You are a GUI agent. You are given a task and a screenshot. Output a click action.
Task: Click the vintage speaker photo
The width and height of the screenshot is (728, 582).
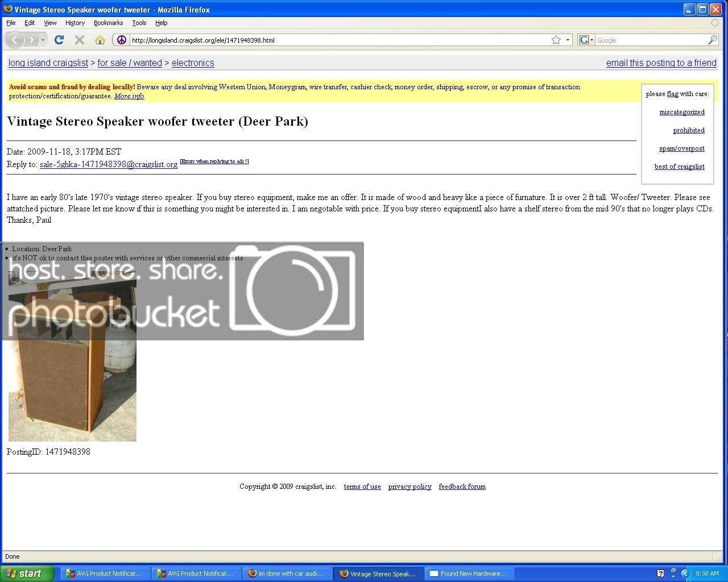[72, 355]
